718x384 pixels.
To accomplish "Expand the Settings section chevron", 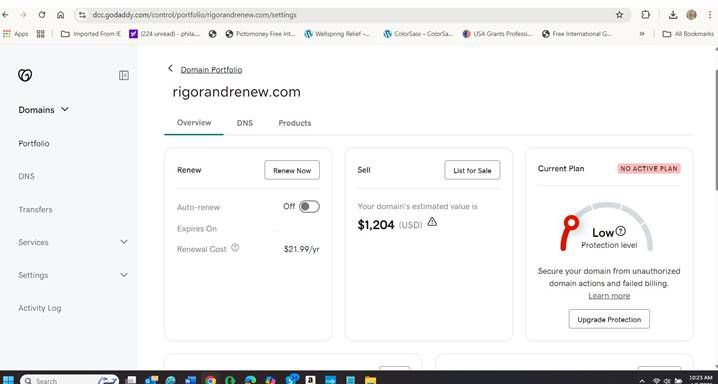I will pyautogui.click(x=124, y=275).
